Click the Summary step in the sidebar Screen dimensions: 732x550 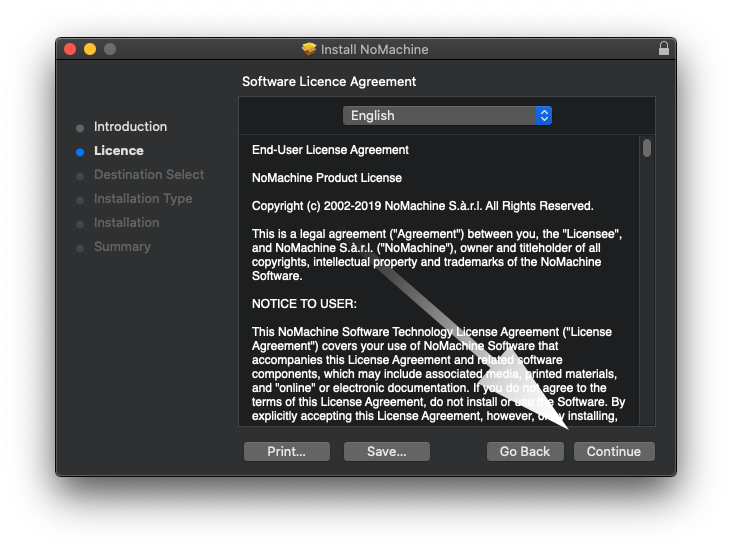[x=122, y=247]
